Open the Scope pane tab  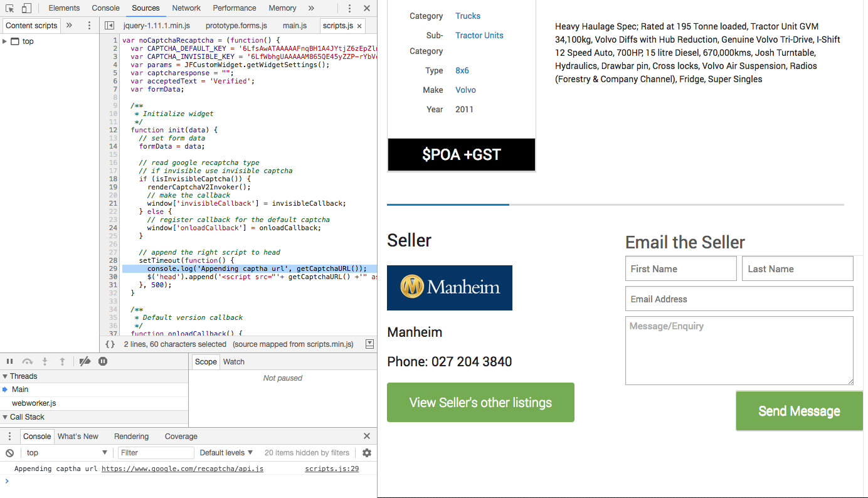pos(206,362)
